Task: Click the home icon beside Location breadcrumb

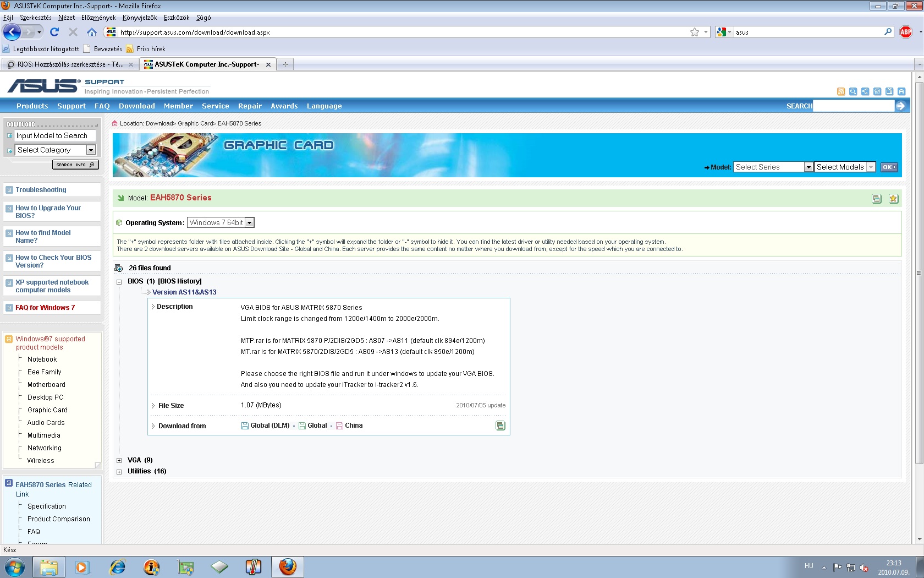Action: click(x=115, y=123)
